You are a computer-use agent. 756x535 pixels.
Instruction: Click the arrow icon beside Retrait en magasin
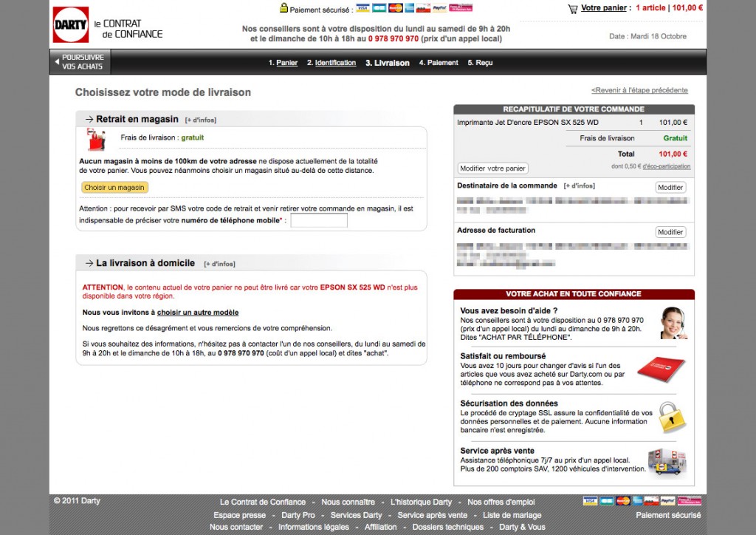(x=89, y=119)
